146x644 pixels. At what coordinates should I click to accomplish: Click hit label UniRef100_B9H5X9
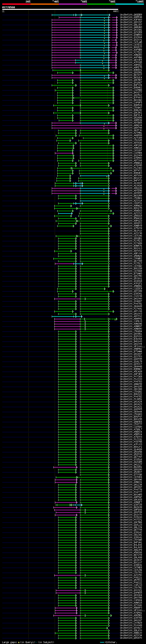click(131, 105)
